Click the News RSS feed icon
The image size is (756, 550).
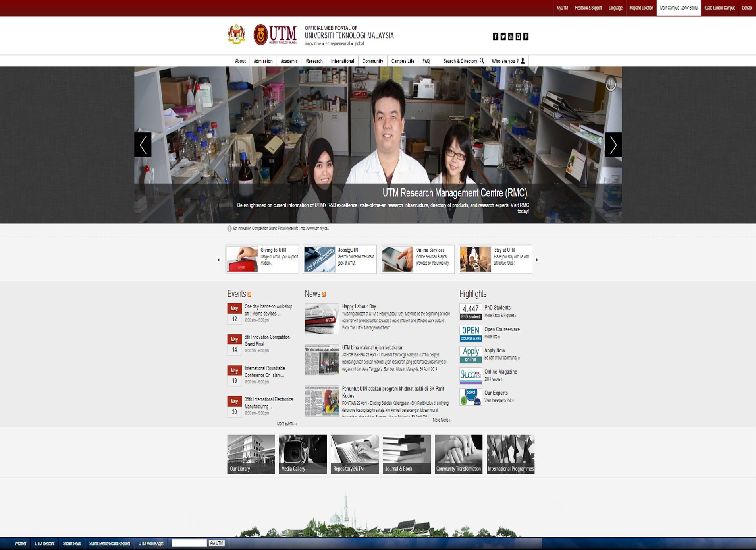tap(324, 294)
